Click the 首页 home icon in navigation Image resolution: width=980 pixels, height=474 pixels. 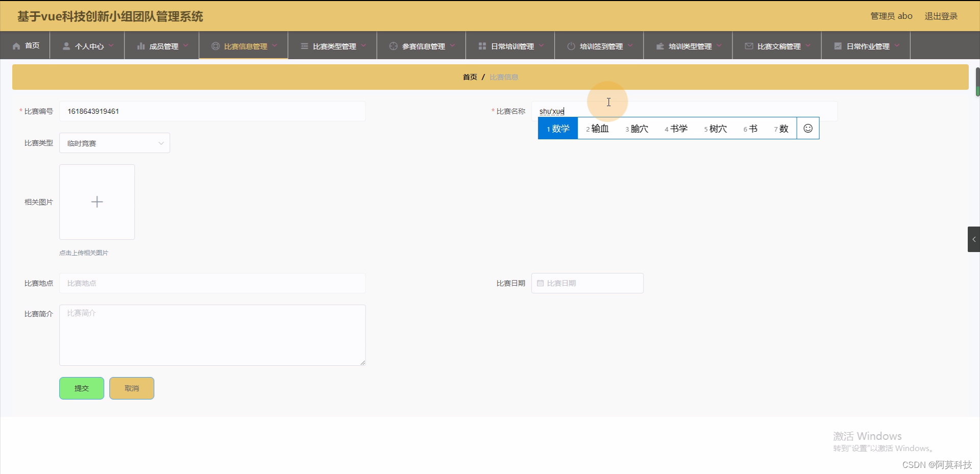[16, 45]
